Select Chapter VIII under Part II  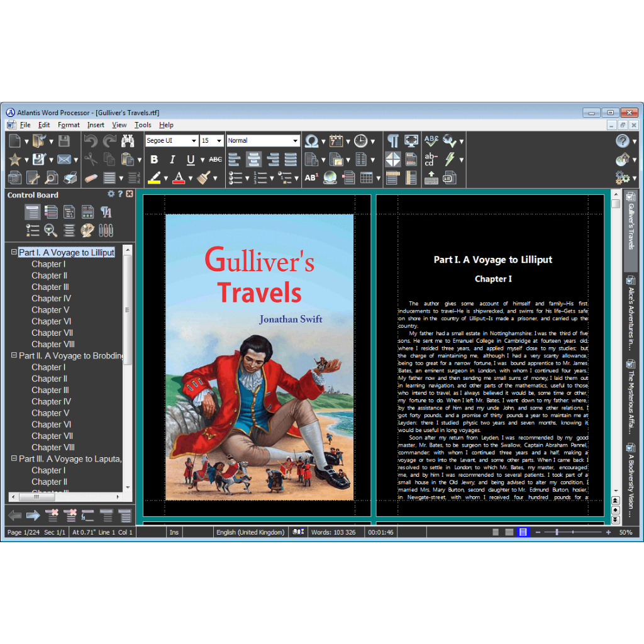[x=53, y=447]
